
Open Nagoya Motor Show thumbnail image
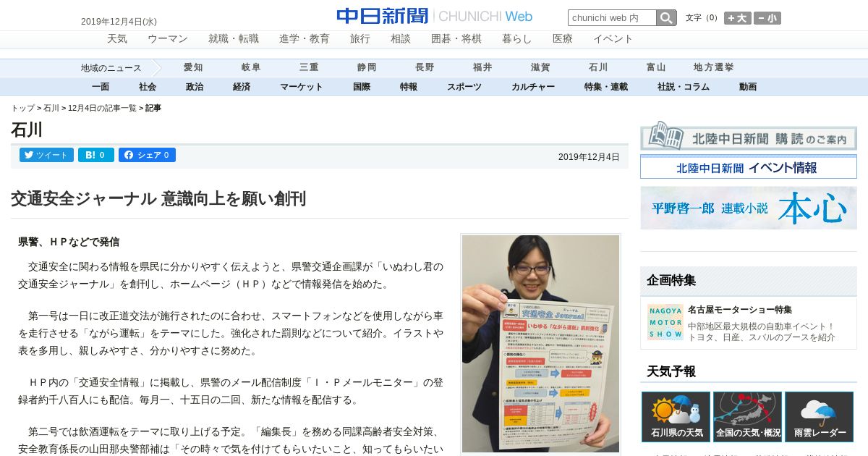[665, 321]
